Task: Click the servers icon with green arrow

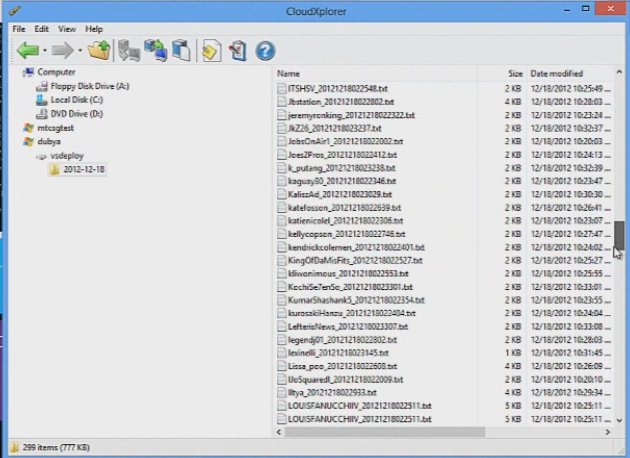Action: (x=156, y=50)
